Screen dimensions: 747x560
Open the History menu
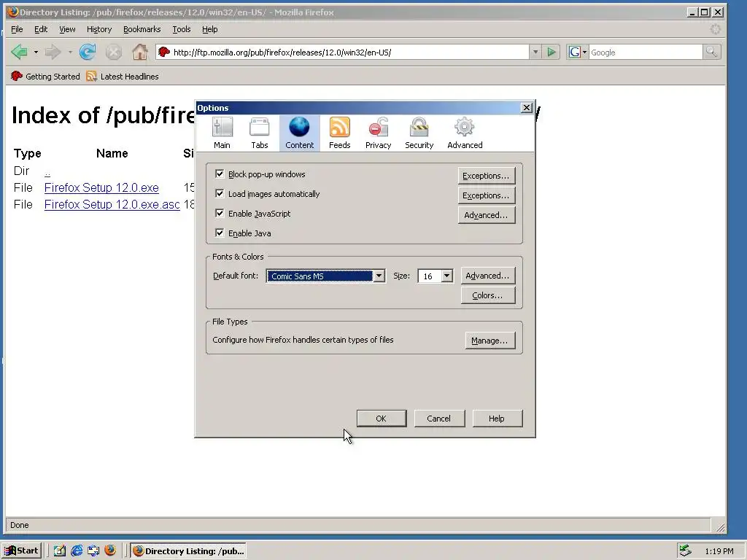(x=99, y=29)
